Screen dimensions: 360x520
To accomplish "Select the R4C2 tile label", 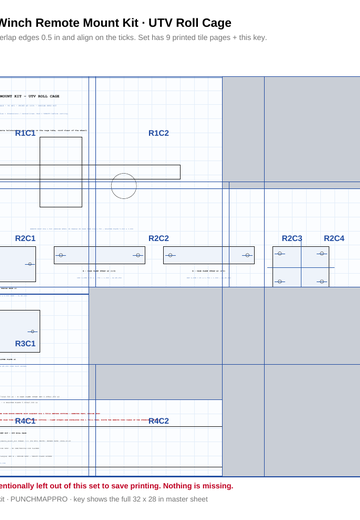I will tap(158, 421).
